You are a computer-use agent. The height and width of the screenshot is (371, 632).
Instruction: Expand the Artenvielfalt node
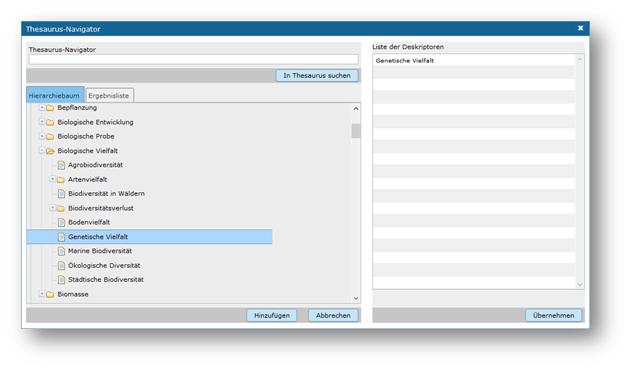pyautogui.click(x=52, y=179)
